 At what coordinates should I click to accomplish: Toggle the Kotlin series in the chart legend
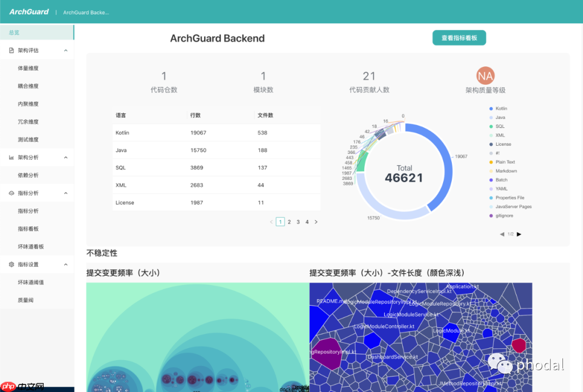tap(499, 109)
